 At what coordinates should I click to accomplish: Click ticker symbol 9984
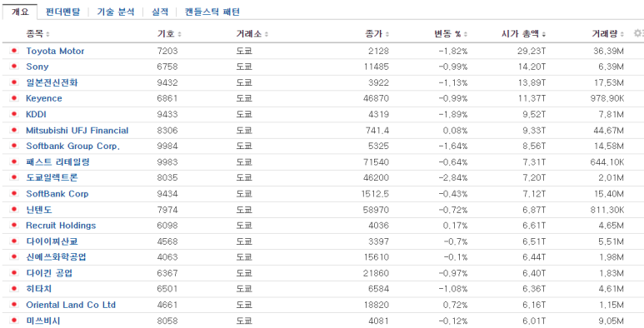pyautogui.click(x=167, y=146)
